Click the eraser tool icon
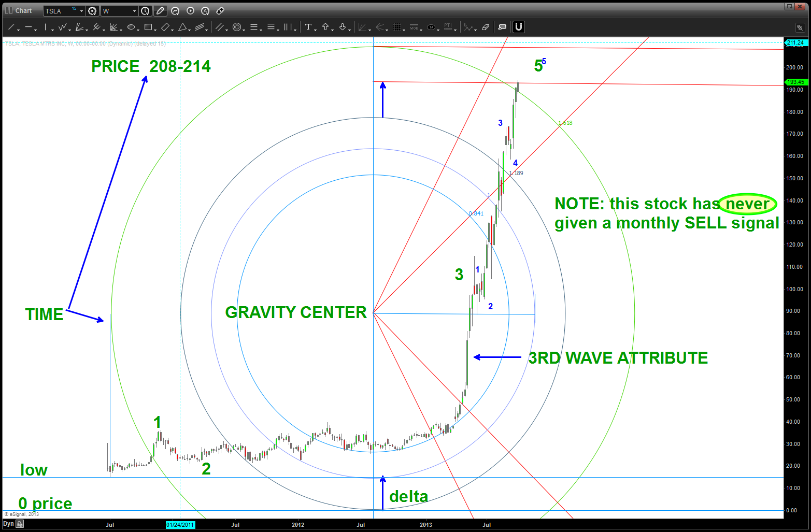The height and width of the screenshot is (532, 811). tap(486, 27)
